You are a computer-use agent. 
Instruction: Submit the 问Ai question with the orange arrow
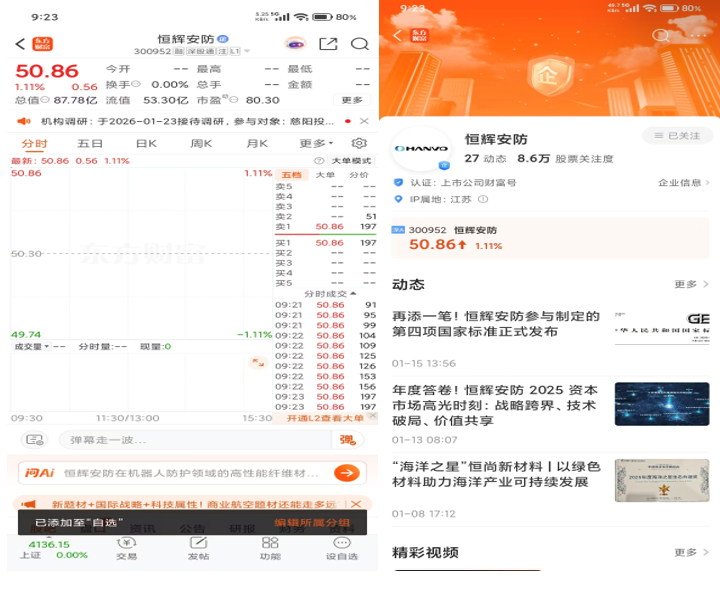(347, 473)
